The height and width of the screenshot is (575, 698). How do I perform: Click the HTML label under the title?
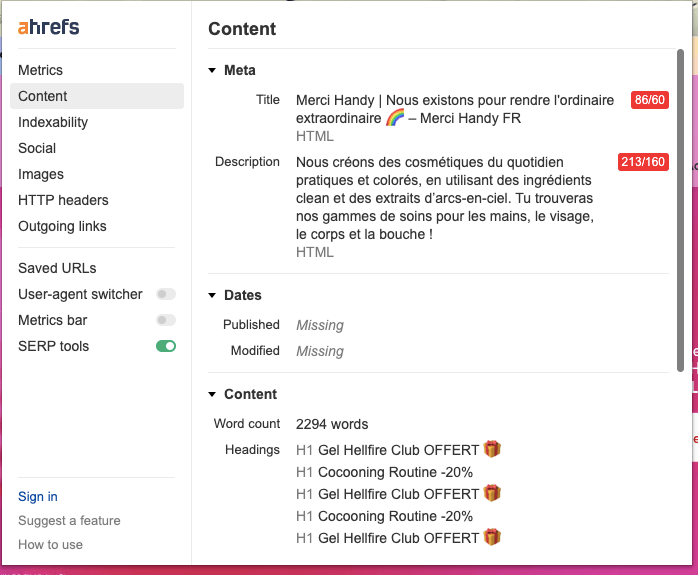click(x=315, y=136)
